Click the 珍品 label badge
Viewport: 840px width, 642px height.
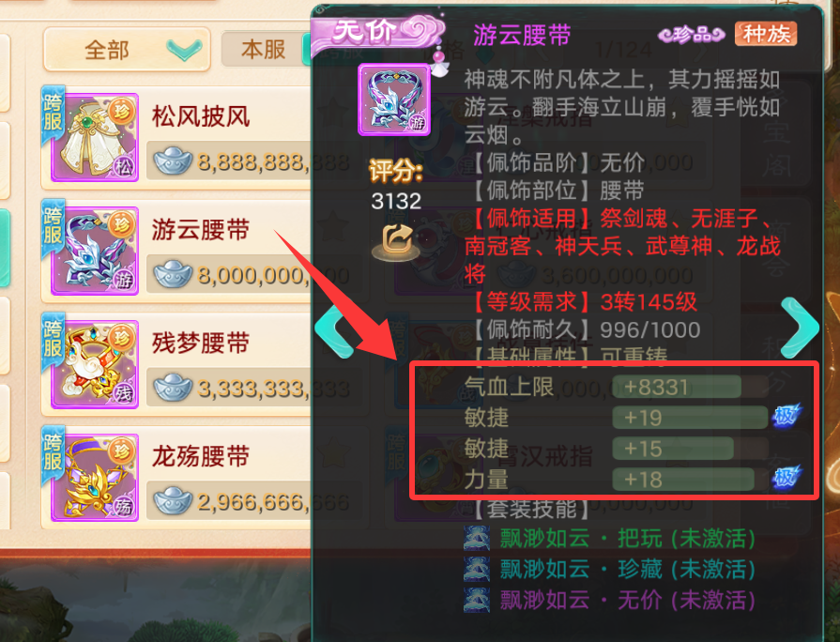point(692,35)
